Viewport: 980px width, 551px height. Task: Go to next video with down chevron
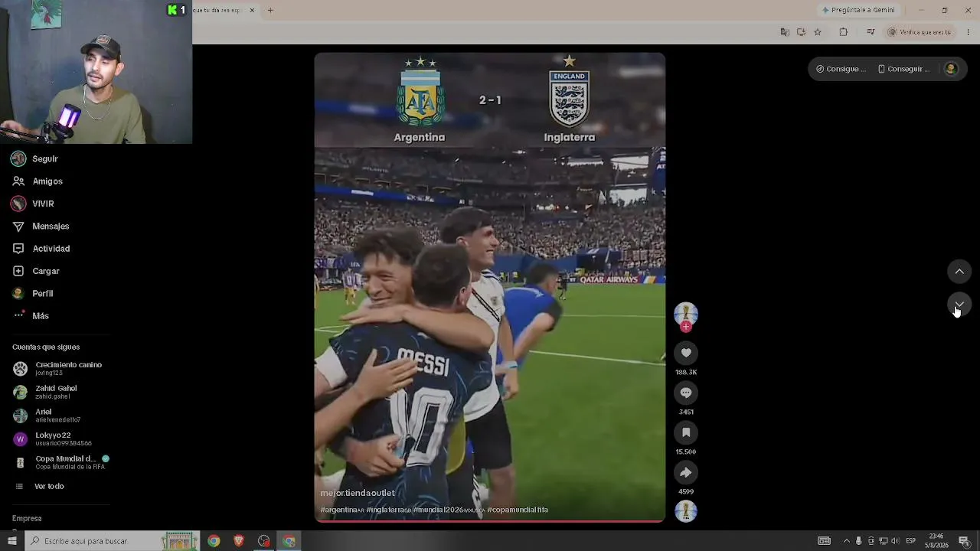pos(959,304)
